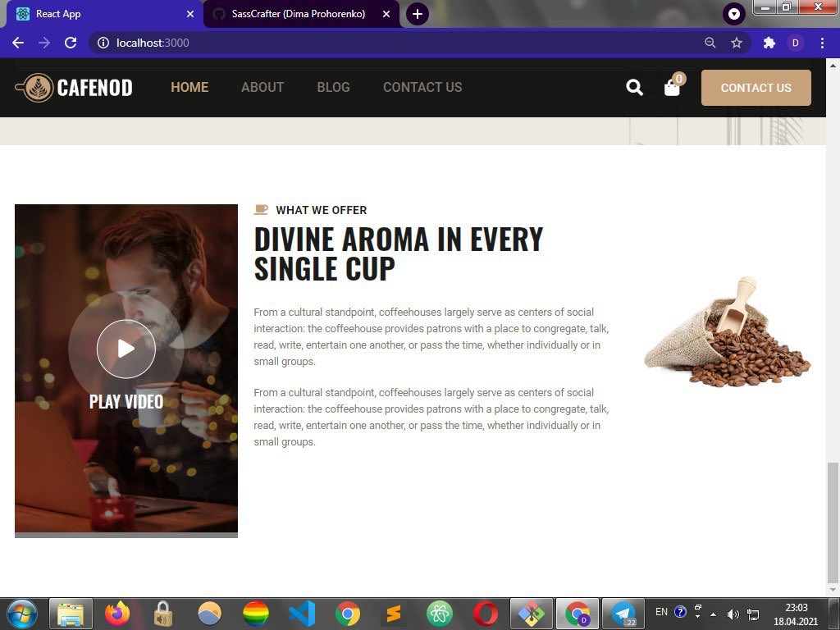Open the search magnifier in the Cafenod header

634,86
